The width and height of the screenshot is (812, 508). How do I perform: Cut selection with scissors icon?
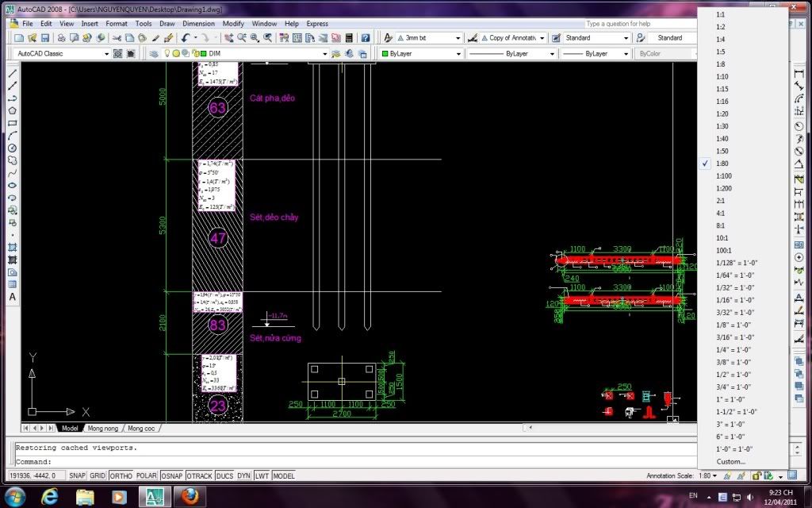117,38
